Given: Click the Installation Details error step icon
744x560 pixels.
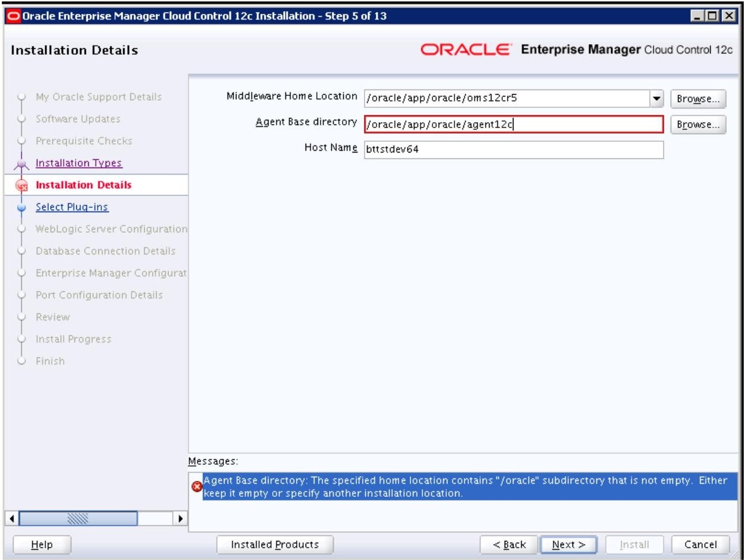Looking at the screenshot, I should (x=23, y=185).
